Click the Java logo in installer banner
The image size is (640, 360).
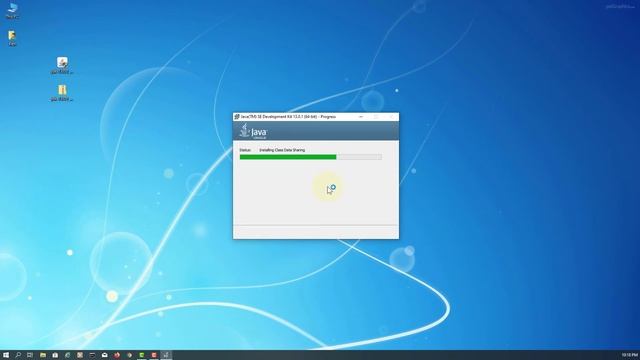253,131
